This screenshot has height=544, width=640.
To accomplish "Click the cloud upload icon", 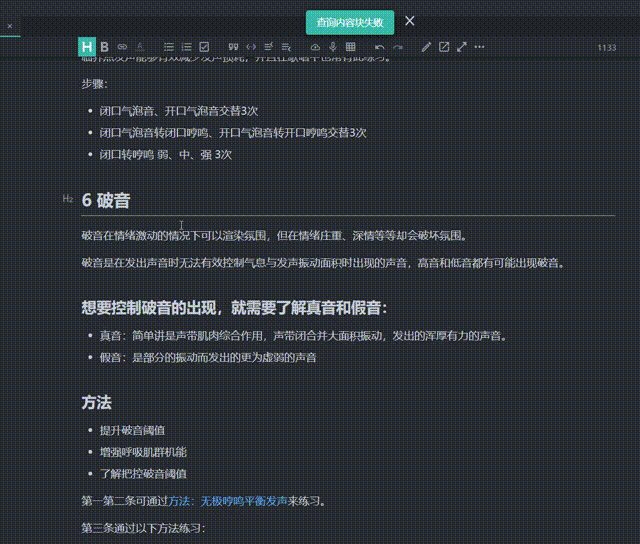I will pyautogui.click(x=315, y=47).
